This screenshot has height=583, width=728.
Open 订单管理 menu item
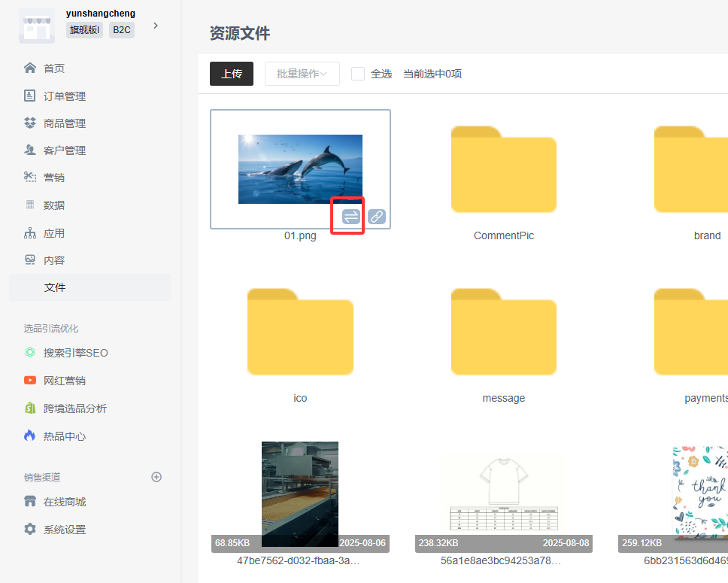point(65,96)
